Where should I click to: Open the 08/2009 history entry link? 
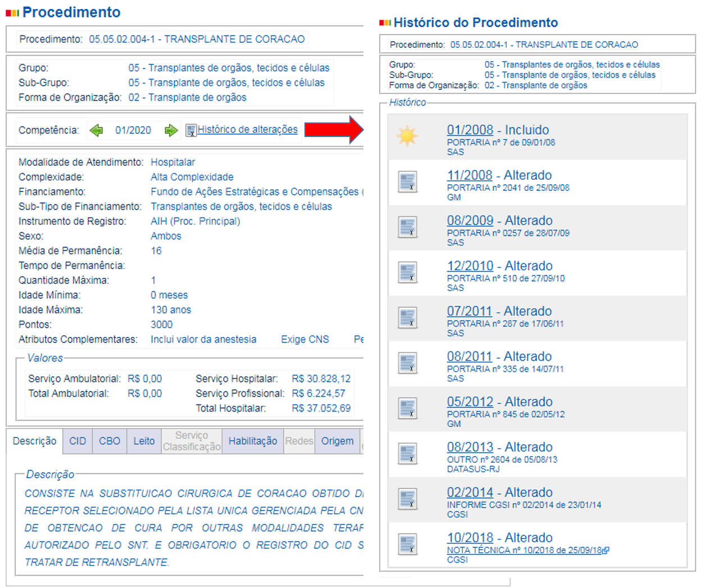click(x=470, y=221)
